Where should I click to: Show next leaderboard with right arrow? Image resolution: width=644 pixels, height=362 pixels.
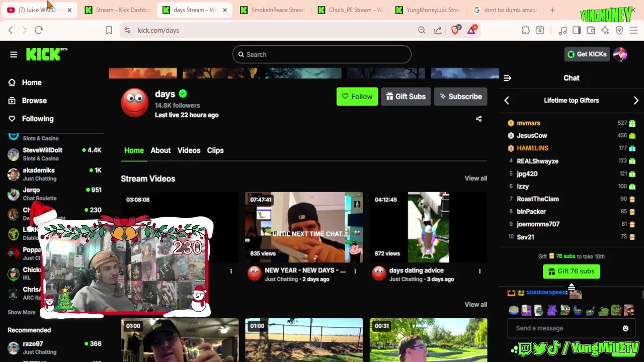pyautogui.click(x=636, y=101)
